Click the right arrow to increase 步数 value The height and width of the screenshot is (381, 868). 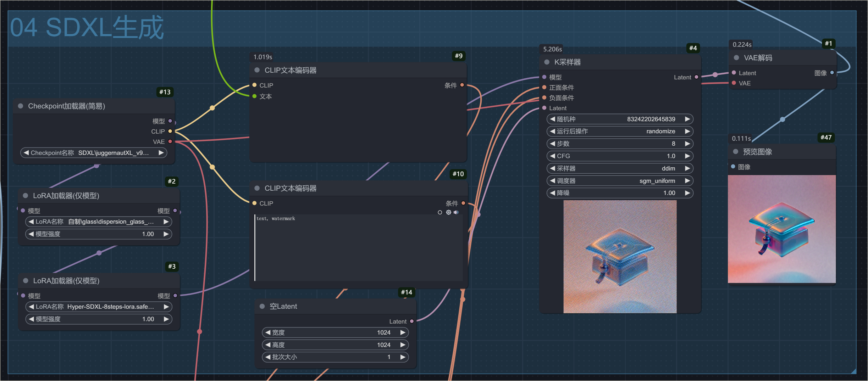click(687, 144)
